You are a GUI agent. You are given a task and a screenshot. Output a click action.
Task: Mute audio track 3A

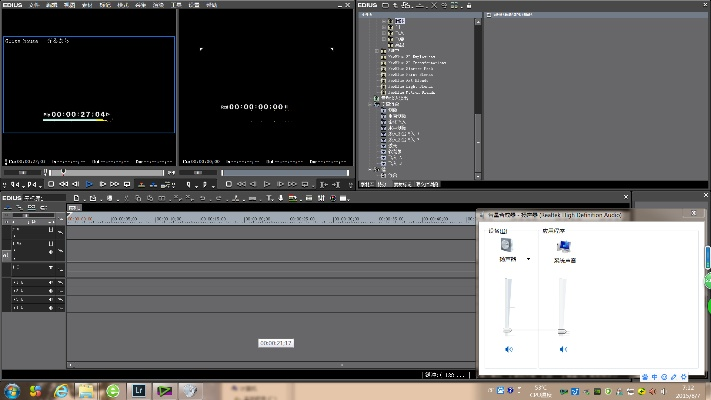pyautogui.click(x=51, y=300)
